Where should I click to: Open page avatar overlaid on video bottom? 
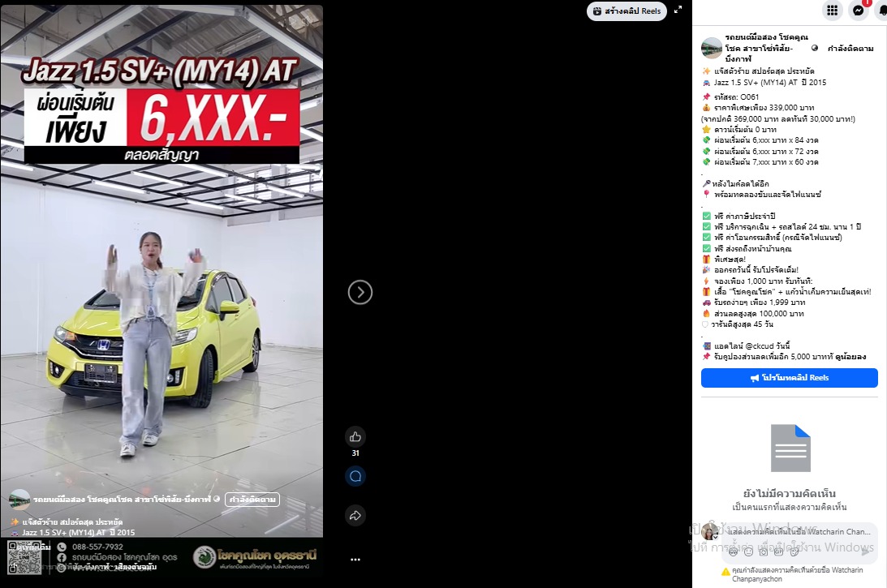pos(19,500)
